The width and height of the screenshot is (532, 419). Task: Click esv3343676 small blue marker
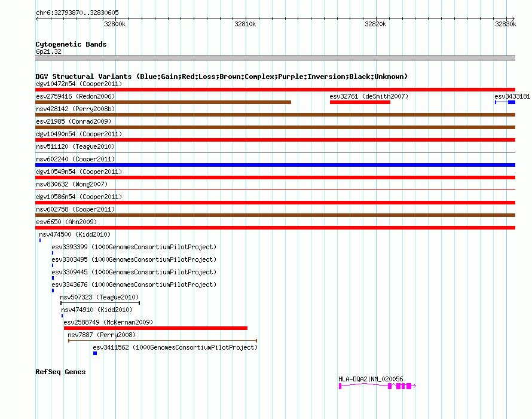pyautogui.click(x=53, y=290)
